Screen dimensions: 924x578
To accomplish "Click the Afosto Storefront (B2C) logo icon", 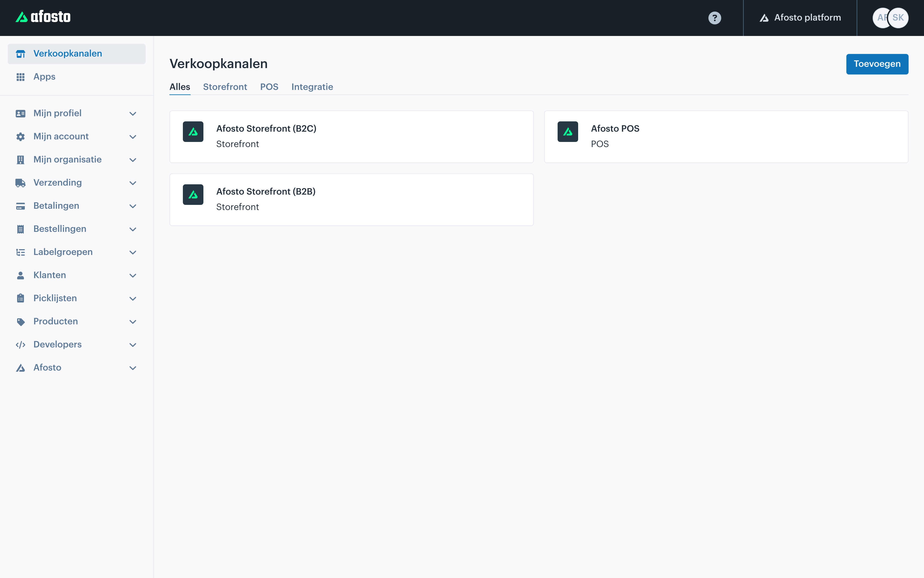I will (193, 131).
